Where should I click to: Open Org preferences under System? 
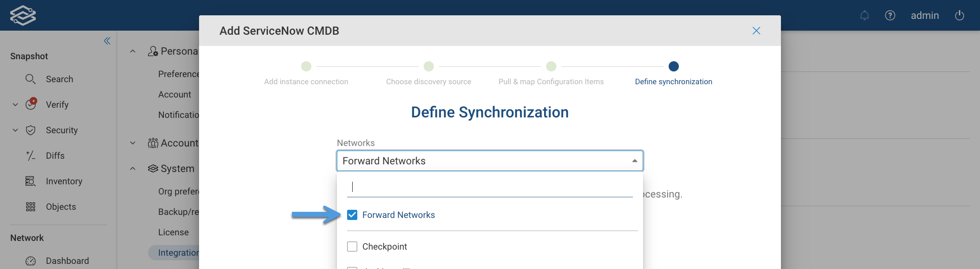[x=179, y=191]
